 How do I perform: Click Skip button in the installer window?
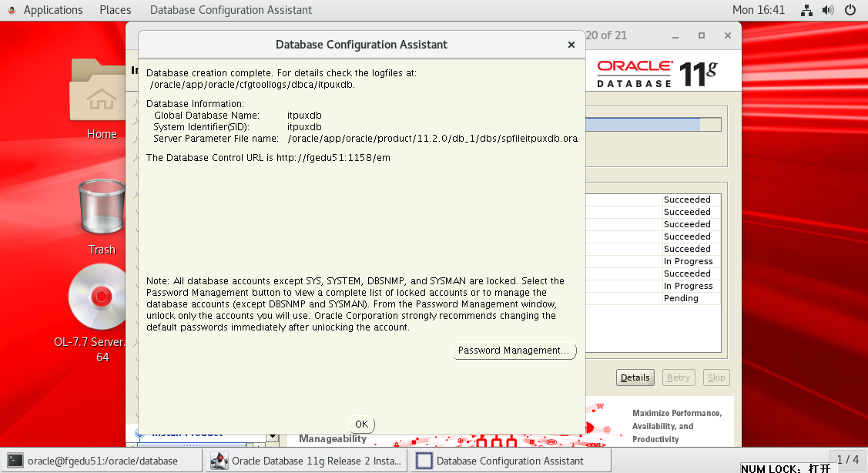coord(716,377)
